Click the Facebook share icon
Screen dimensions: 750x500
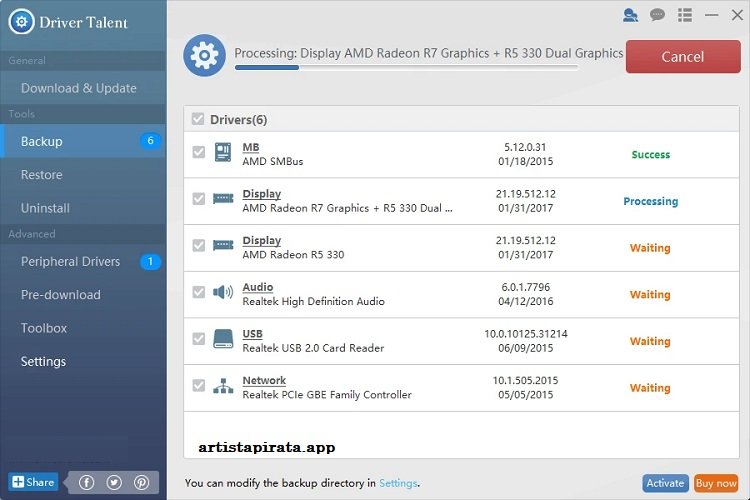coord(86,482)
